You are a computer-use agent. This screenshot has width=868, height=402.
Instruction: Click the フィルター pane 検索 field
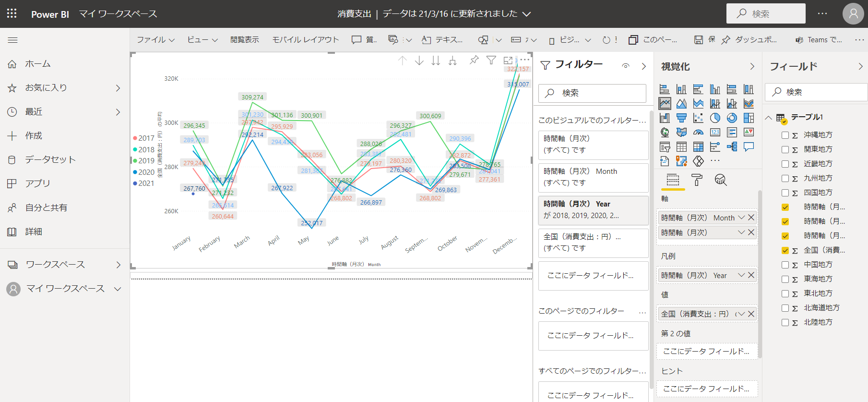pos(592,93)
